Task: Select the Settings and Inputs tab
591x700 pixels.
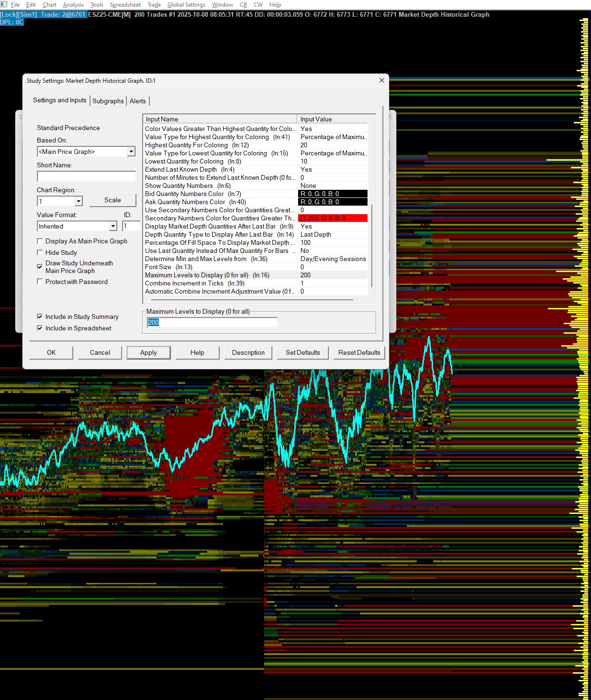Action: point(60,100)
